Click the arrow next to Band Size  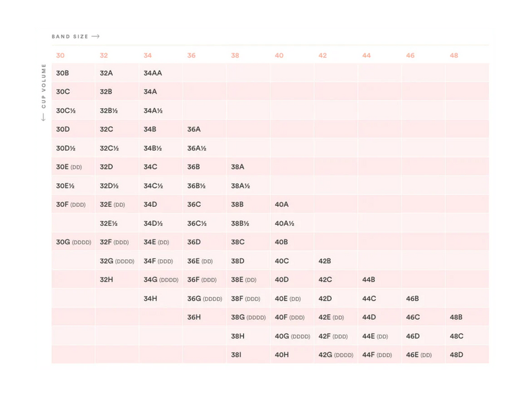(96, 37)
